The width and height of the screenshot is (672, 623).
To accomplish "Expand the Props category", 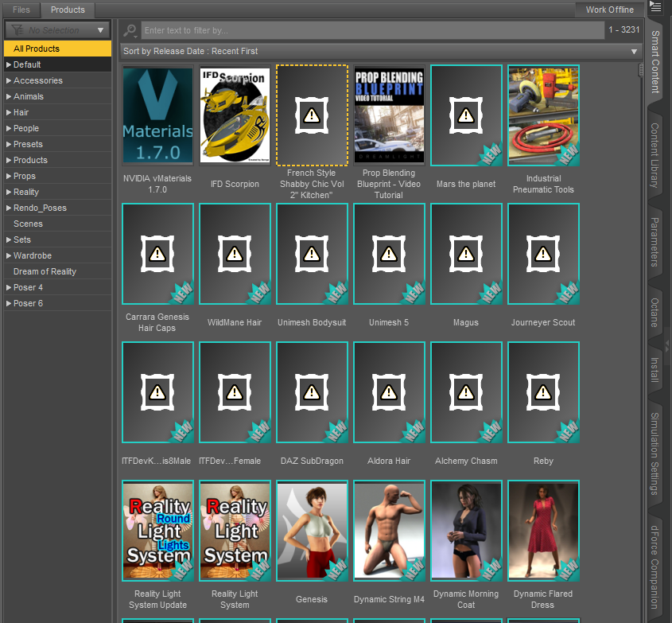I will (9, 176).
